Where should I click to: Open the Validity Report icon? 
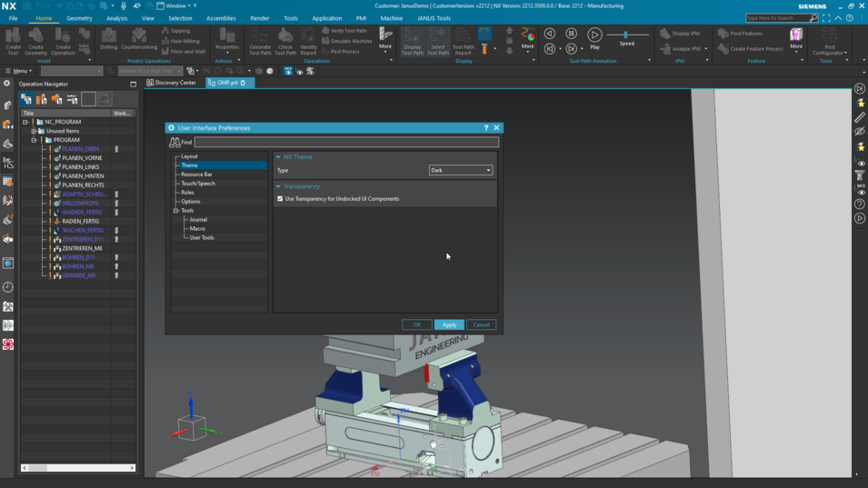coord(308,42)
